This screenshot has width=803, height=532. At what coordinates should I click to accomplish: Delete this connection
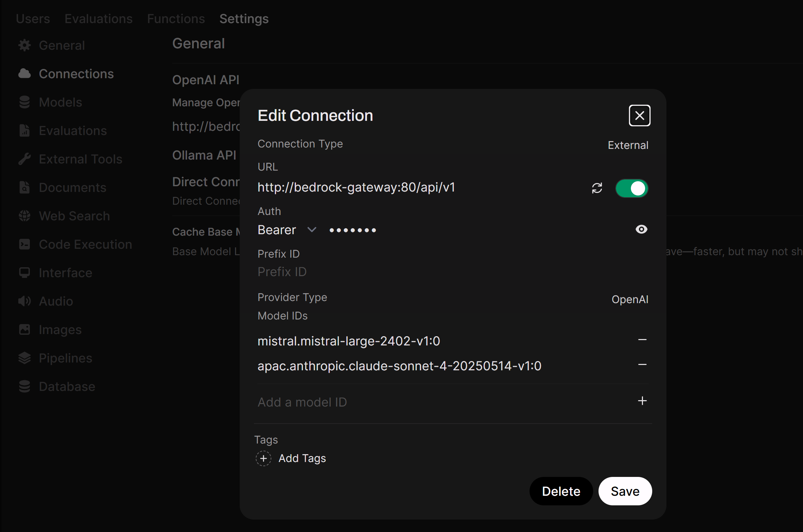click(x=561, y=491)
